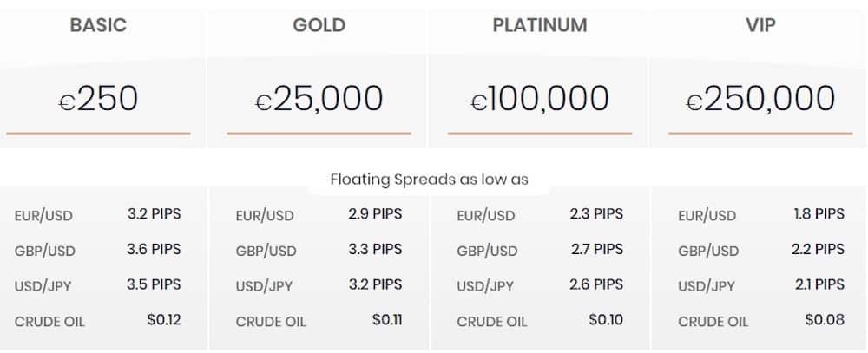
Task: Click the 2.9 PIPS value under GOLD
Action: coord(375,213)
